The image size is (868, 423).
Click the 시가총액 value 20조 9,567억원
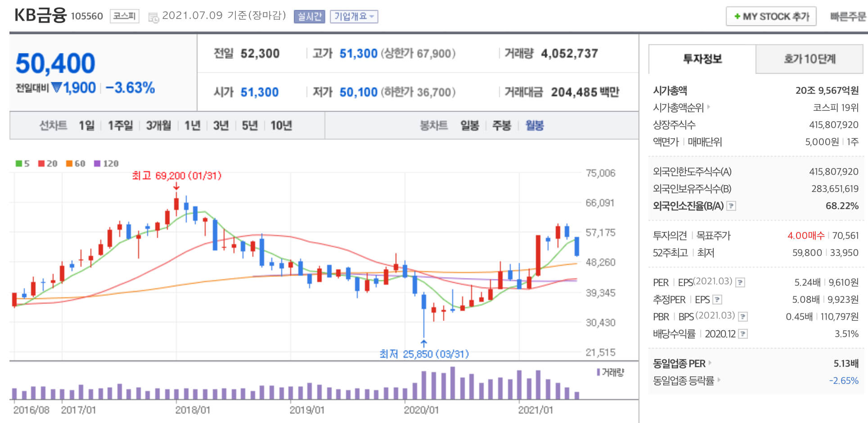coord(827,91)
